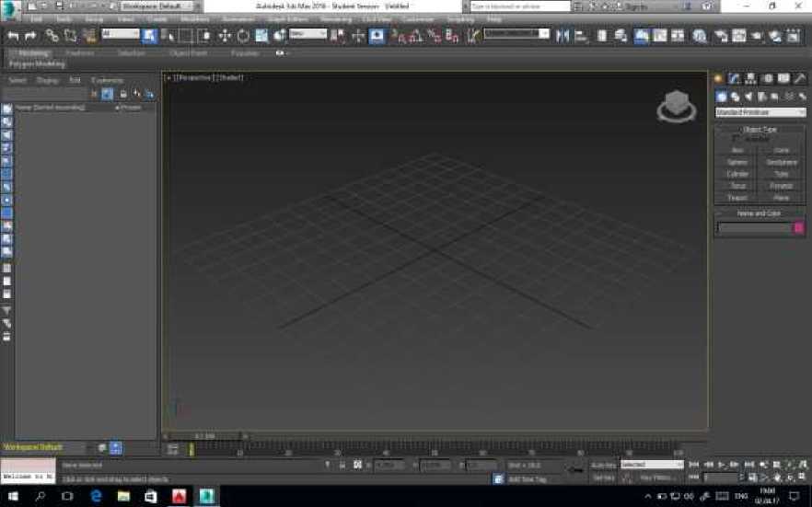Toggle 3D Snaps in main toolbar
This screenshot has width=812, height=507.
pyautogui.click(x=397, y=36)
